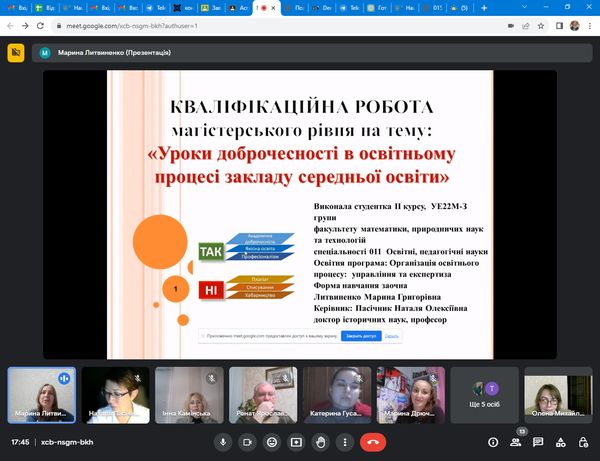The width and height of the screenshot is (600, 461).
Task: Raise hand in the meeting
Action: 321,441
